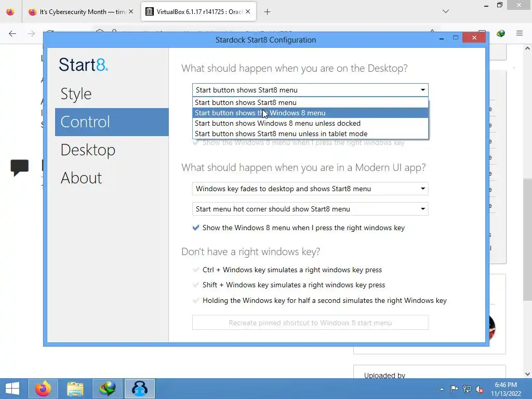532x399 pixels.
Task: Maximize the Start8 Configuration window
Action: (456, 37)
